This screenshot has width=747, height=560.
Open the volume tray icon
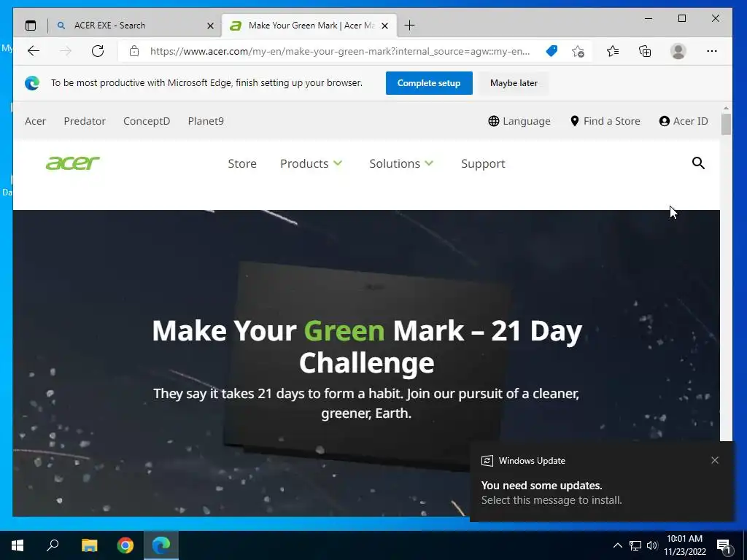pos(652,545)
